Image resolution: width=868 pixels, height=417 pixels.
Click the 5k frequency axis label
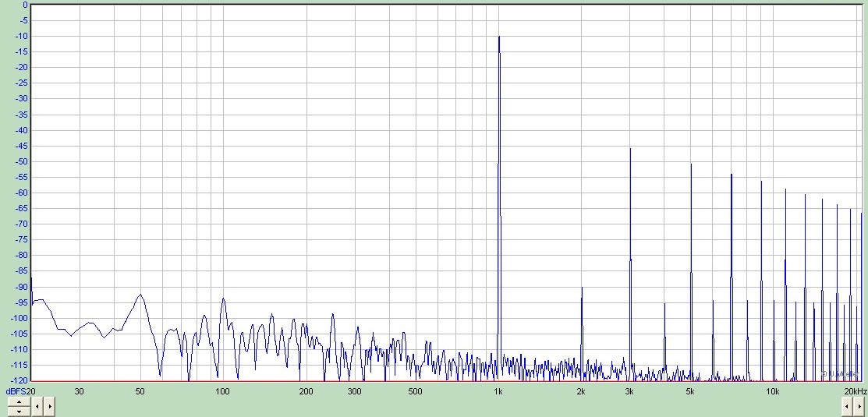(690, 391)
